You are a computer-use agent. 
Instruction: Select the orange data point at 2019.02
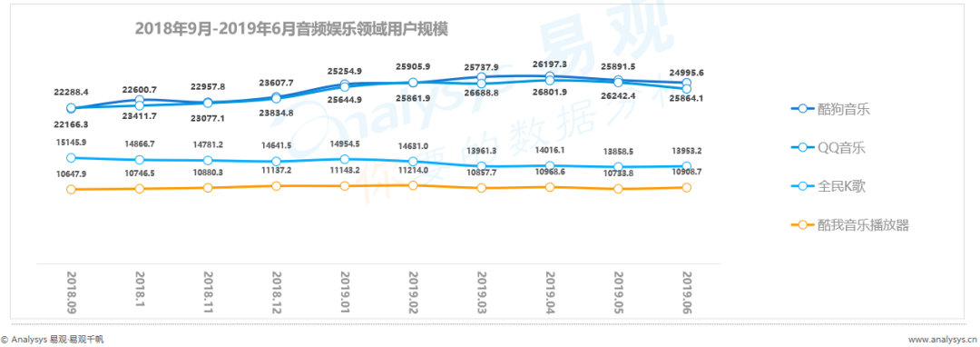coord(413,185)
